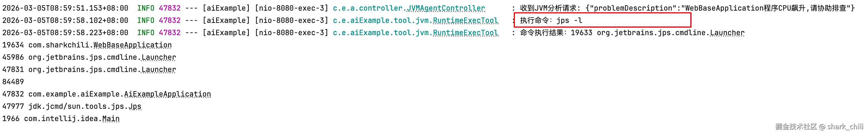Click the purple 47832 PID on second line
Screen dimensions: 868x135
click(170, 21)
